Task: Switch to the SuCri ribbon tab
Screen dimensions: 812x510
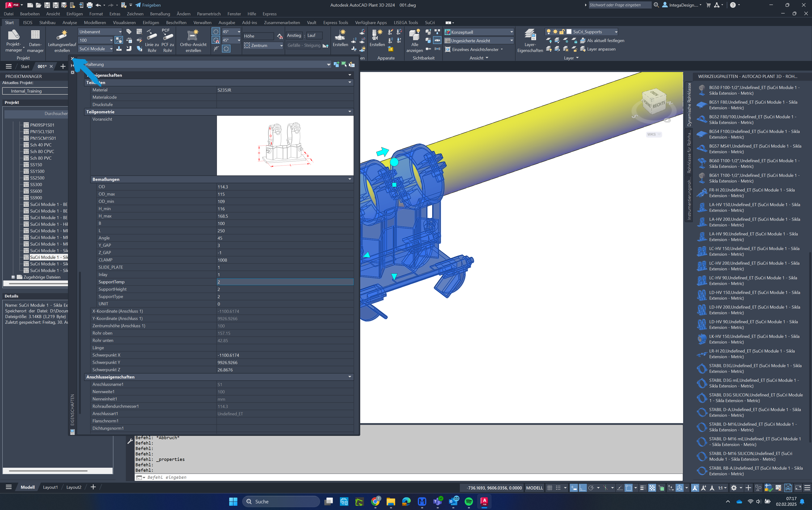Action: coord(430,23)
